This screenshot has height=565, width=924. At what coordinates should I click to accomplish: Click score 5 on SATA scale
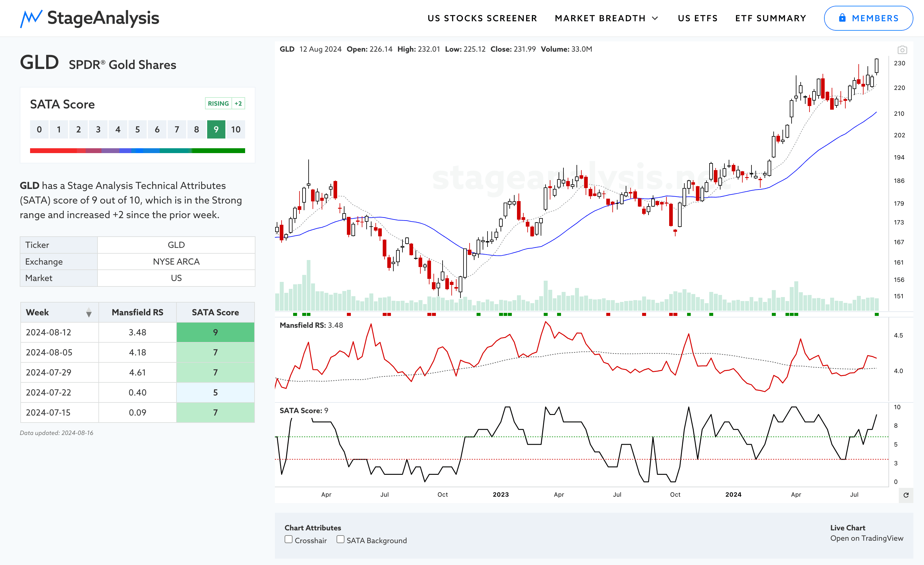137,129
